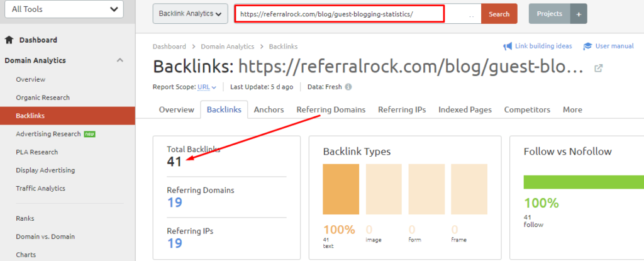This screenshot has width=644, height=261.
Task: Click the plus icon beside Projects
Action: (579, 14)
